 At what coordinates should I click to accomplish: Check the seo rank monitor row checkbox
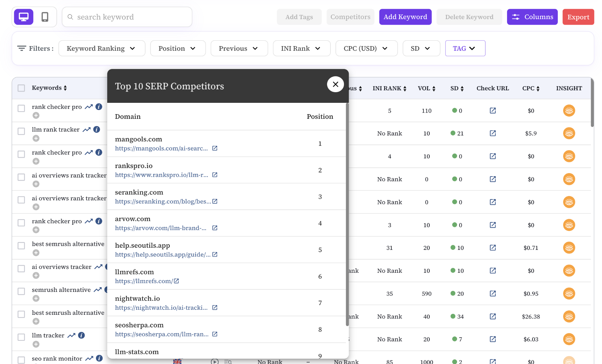point(21,360)
